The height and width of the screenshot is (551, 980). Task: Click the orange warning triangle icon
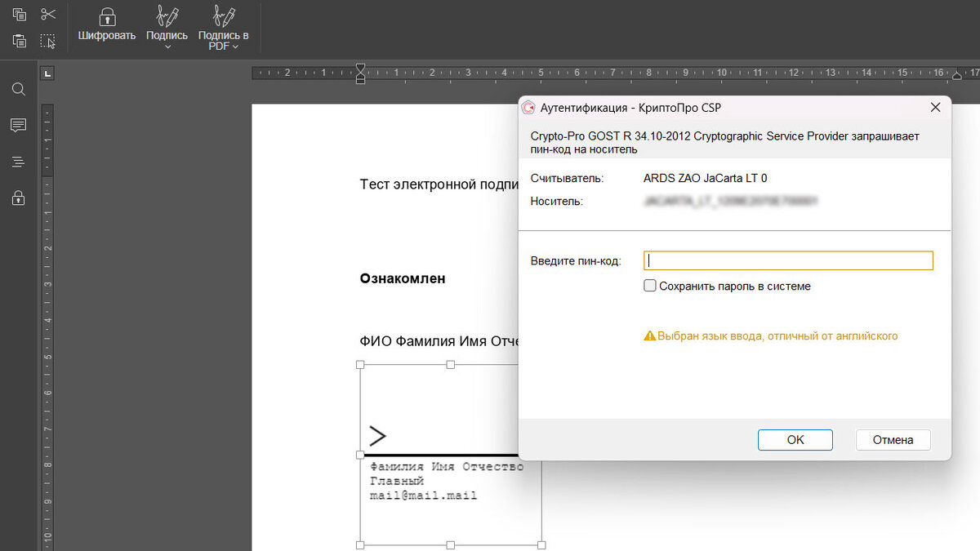click(650, 335)
